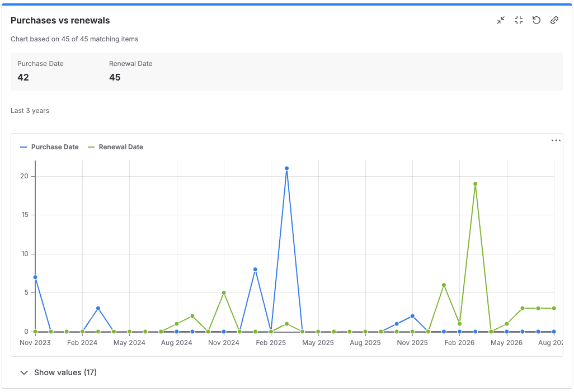Click the green data point at Nov 2024
The image size is (574, 392).
click(x=224, y=293)
